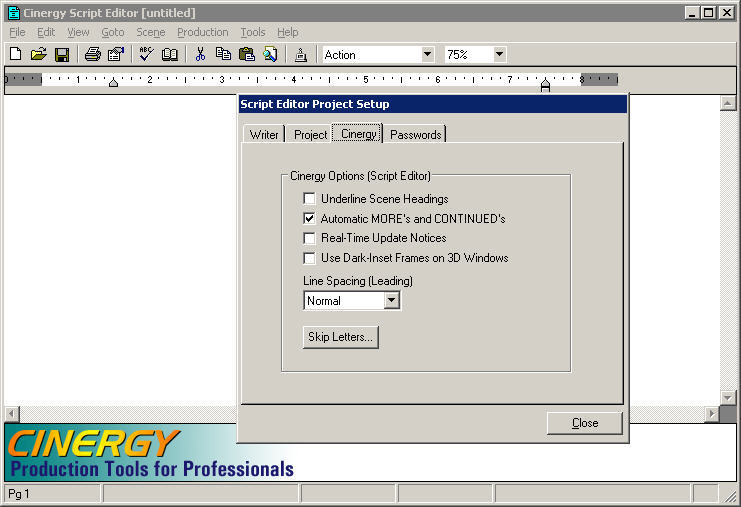Click the vertical scrollbar down arrow

pyautogui.click(x=728, y=398)
